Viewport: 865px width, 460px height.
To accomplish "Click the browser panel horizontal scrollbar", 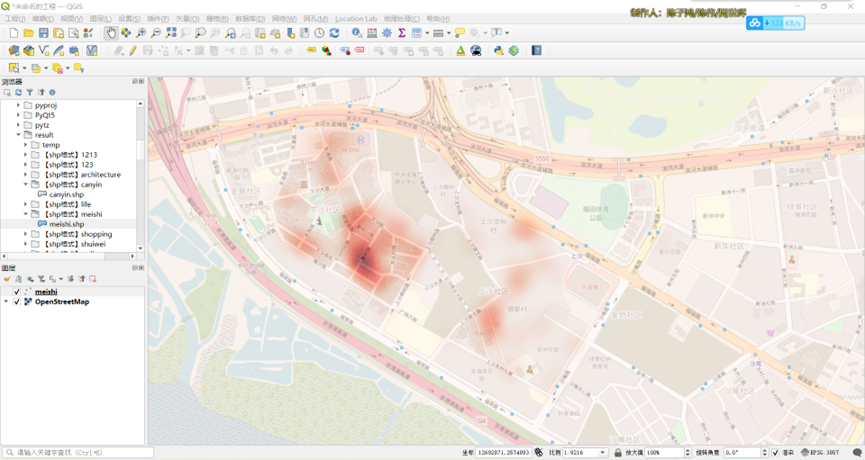I will click(x=69, y=256).
